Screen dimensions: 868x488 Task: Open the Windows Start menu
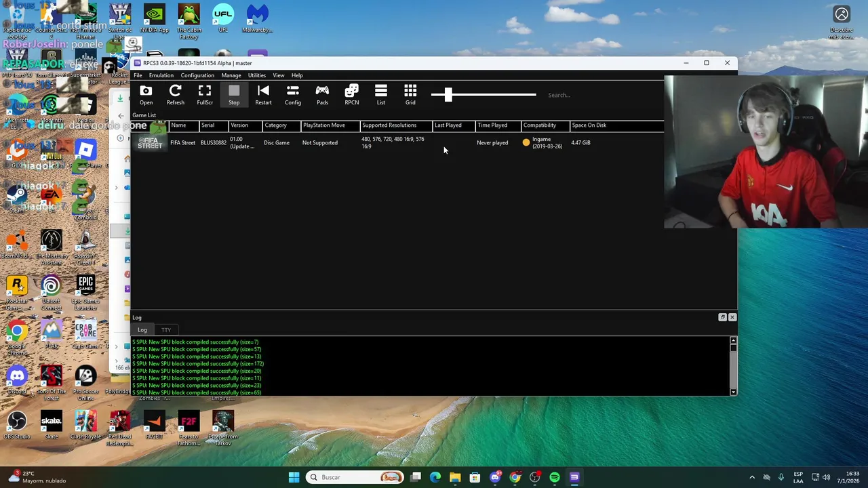(294, 477)
